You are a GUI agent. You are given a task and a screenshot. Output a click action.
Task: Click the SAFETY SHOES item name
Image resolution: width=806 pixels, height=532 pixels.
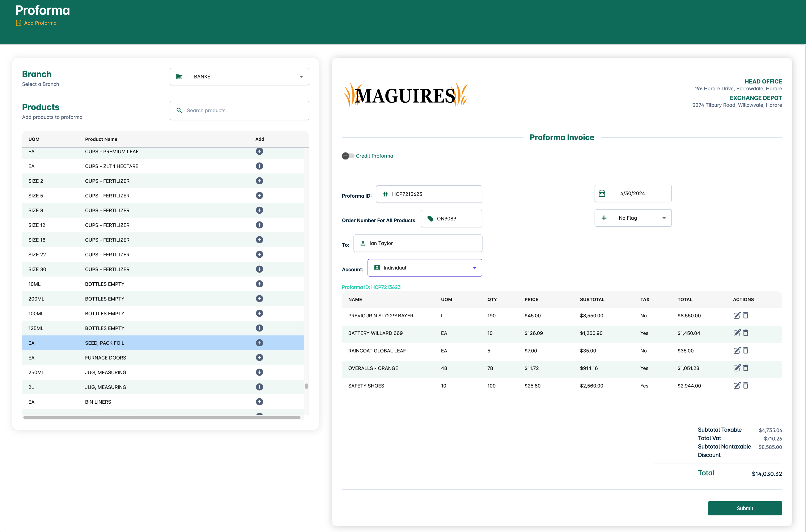pos(366,386)
